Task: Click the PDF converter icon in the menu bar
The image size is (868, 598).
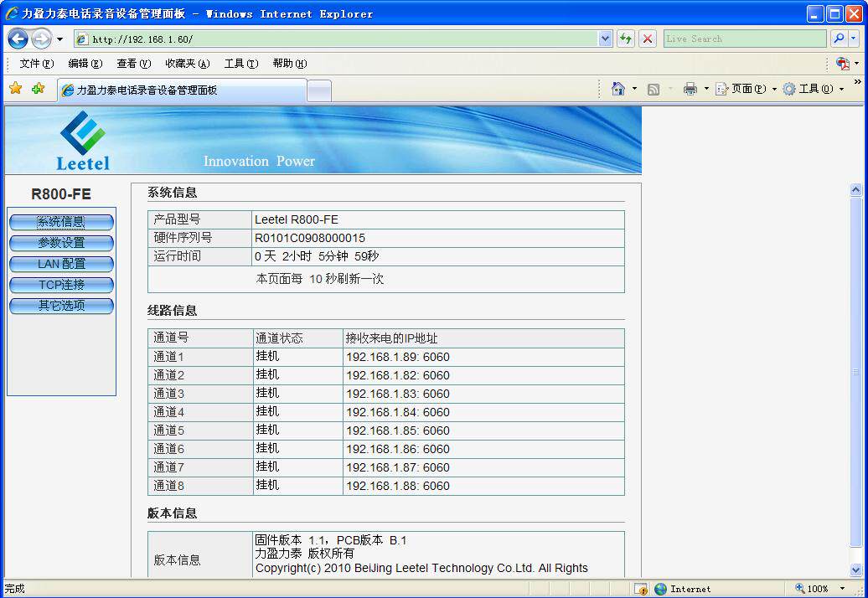Action: coord(843,64)
